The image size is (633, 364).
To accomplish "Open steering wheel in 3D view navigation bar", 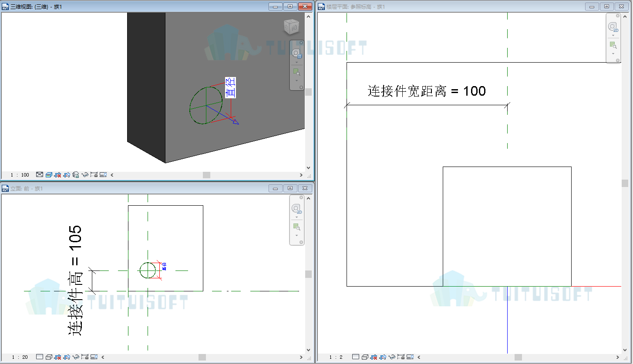I will coord(296,53).
